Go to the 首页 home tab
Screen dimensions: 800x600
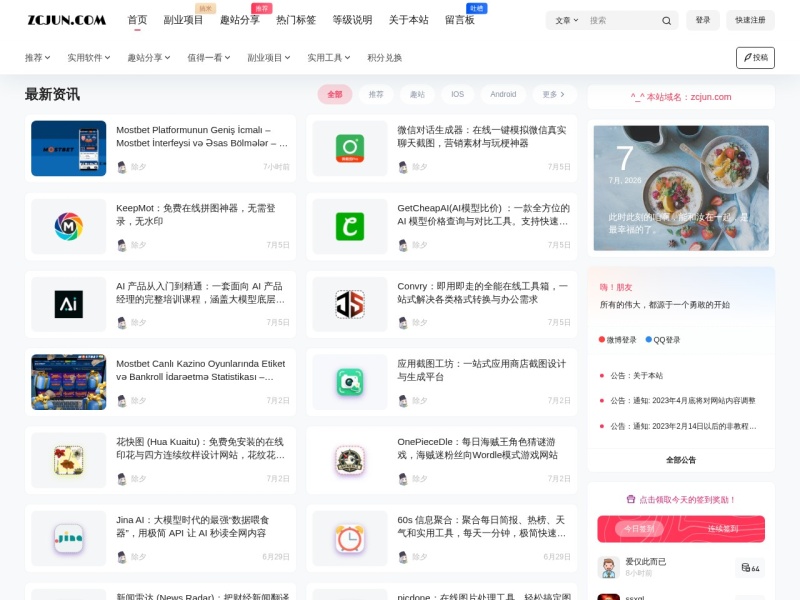click(x=137, y=20)
